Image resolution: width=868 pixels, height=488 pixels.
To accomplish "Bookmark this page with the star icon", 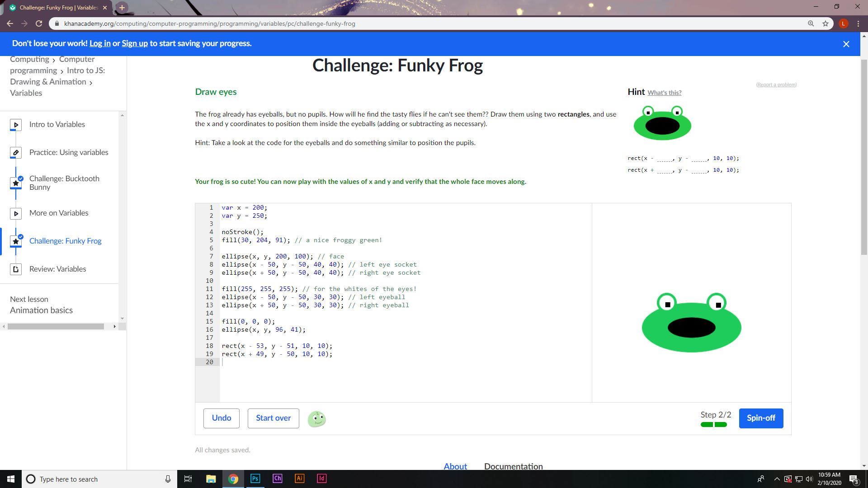I will [x=826, y=23].
